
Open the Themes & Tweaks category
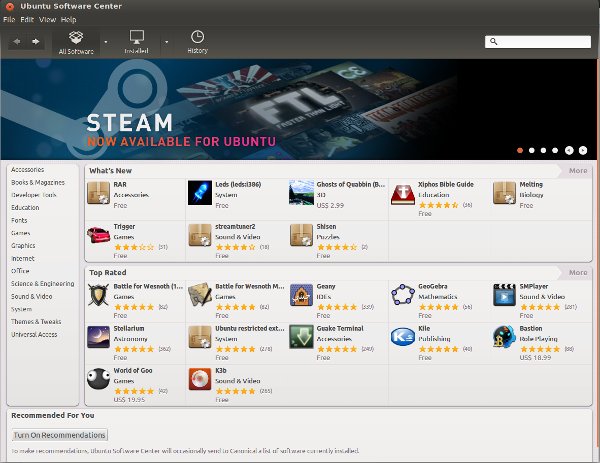pyautogui.click(x=36, y=321)
